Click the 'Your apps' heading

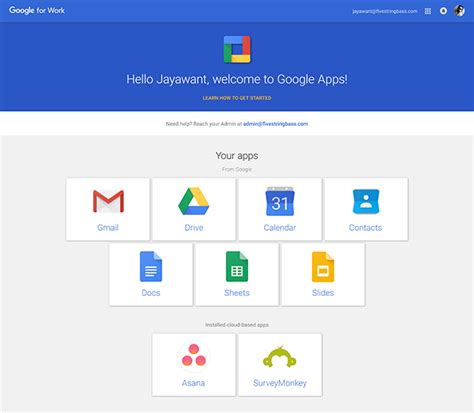tap(237, 155)
